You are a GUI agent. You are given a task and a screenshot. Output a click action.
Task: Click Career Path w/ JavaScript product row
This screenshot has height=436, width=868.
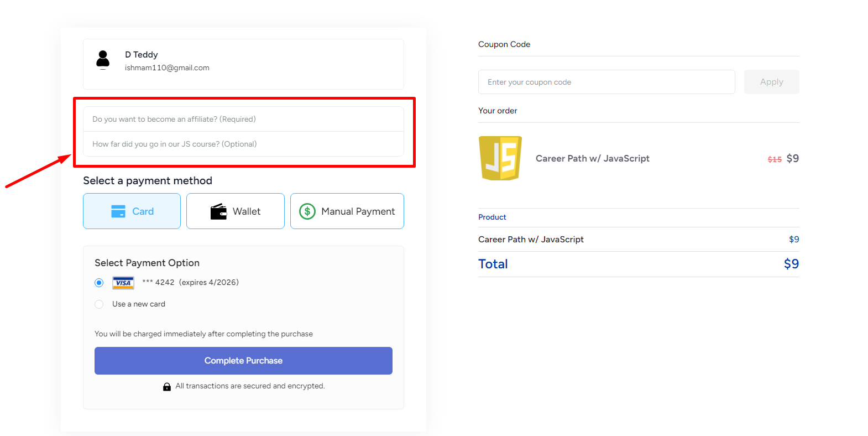pyautogui.click(x=639, y=239)
